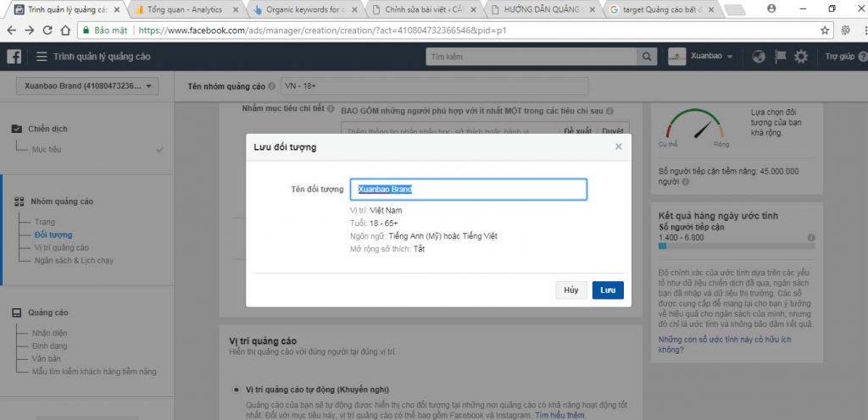
Task: Select Ngân sách & Lịch chạy sidebar item
Action: pos(75,260)
